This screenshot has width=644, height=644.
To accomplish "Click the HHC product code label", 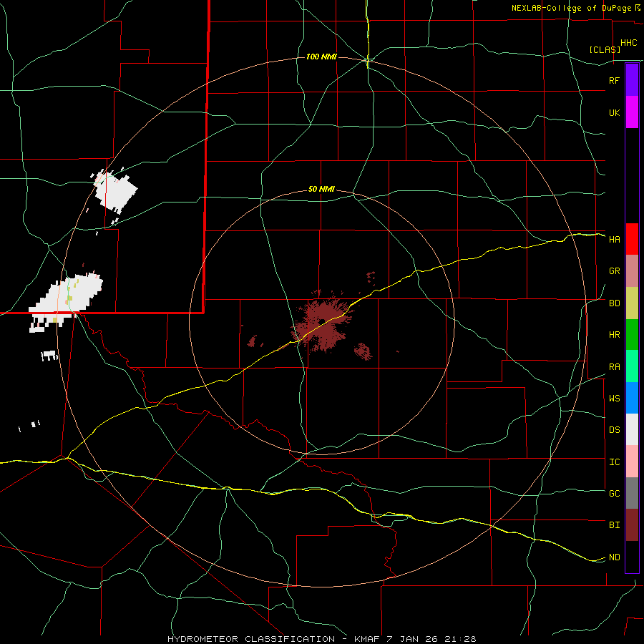I will pos(628,43).
